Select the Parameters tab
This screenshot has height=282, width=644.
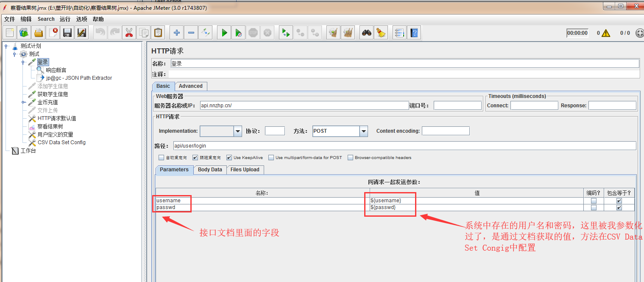[x=174, y=170]
